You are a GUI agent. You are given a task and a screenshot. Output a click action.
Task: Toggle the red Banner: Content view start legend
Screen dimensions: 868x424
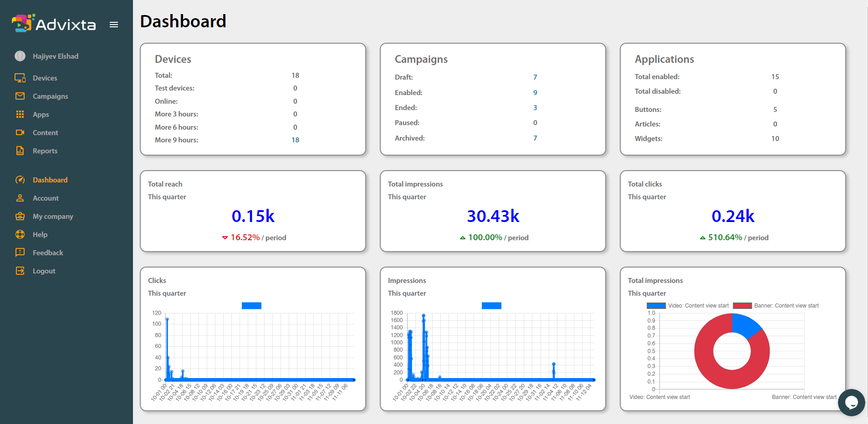pyautogui.click(x=776, y=306)
